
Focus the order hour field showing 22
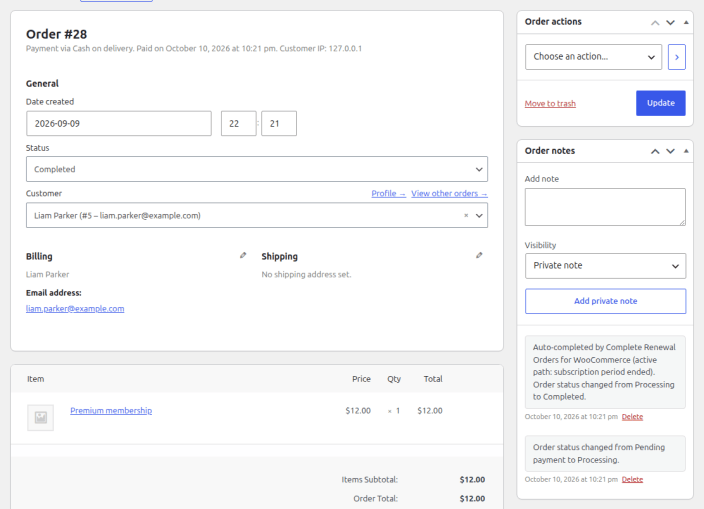[x=238, y=123]
